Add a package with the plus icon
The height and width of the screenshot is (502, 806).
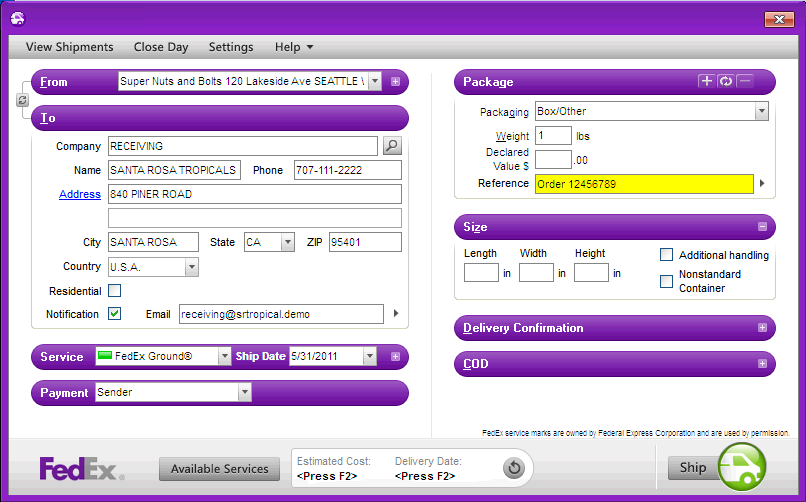point(707,81)
